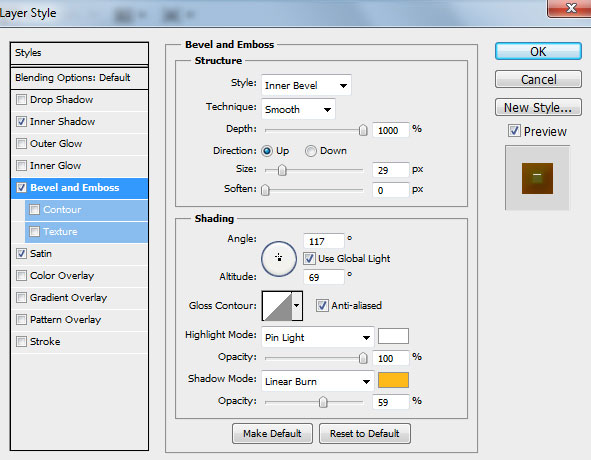The height and width of the screenshot is (460, 591).
Task: Uncheck the Satin checkbox
Action: pyautogui.click(x=21, y=253)
